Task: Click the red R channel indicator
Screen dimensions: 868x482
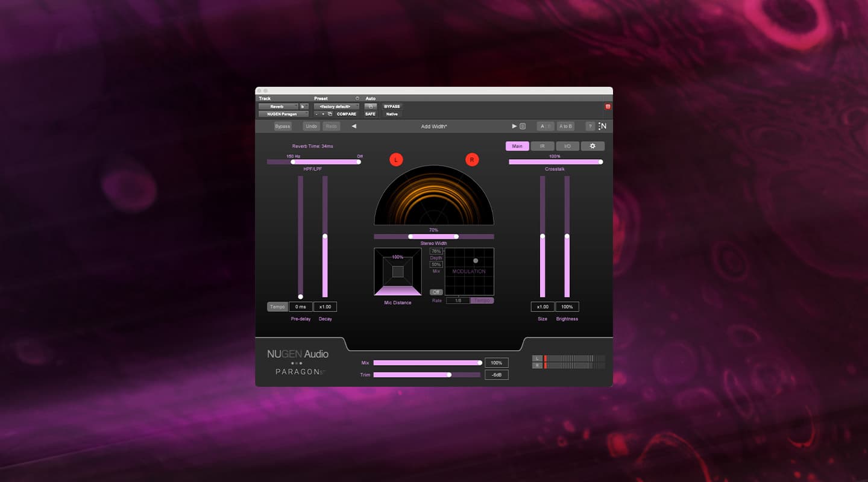Action: [472, 160]
